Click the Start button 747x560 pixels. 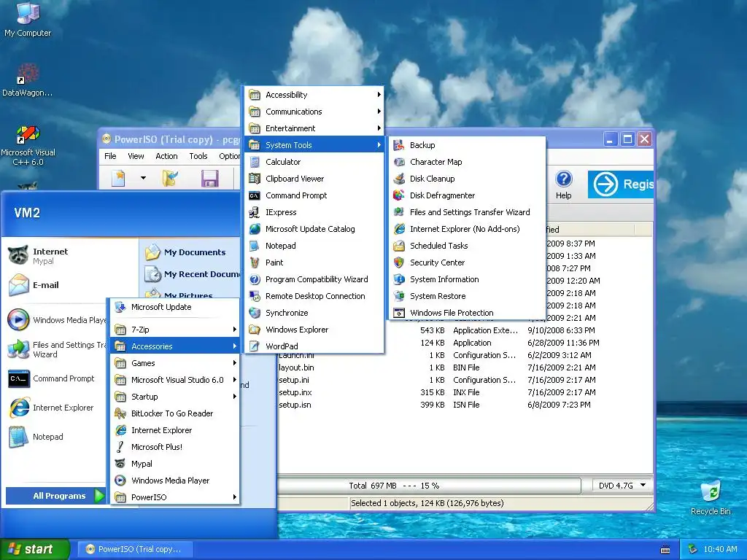[34, 549]
